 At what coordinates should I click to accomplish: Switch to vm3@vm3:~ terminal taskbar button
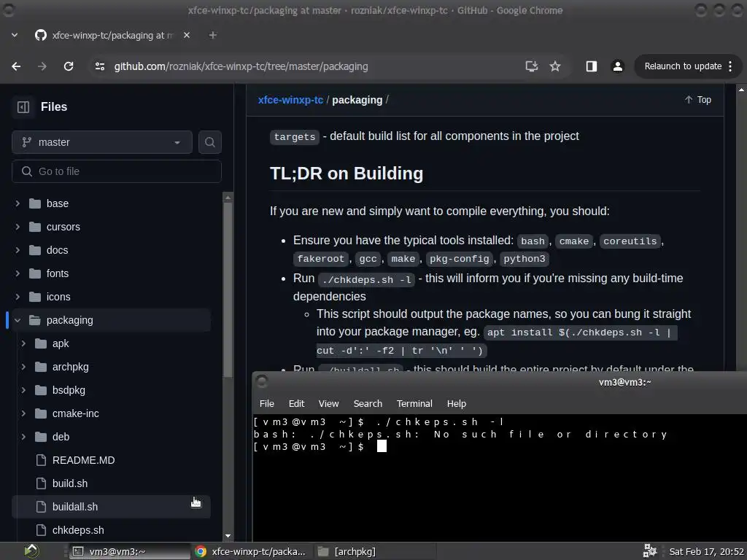129,551
